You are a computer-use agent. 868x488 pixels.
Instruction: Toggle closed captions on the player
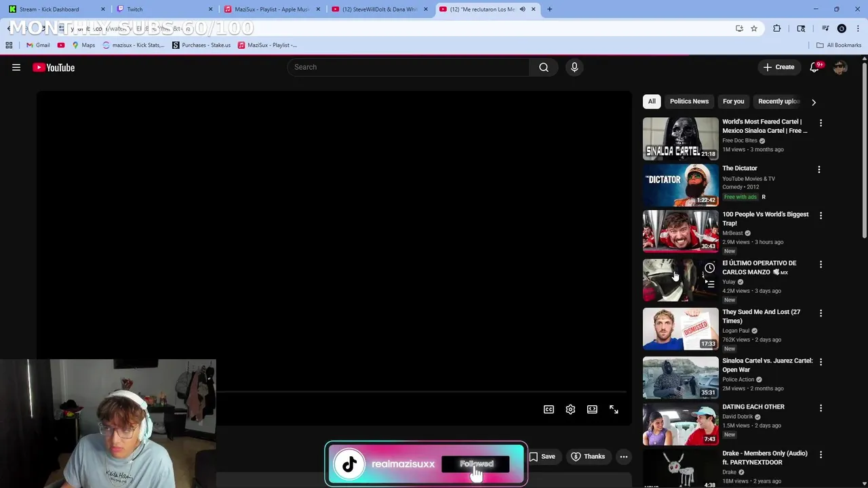pyautogui.click(x=549, y=409)
